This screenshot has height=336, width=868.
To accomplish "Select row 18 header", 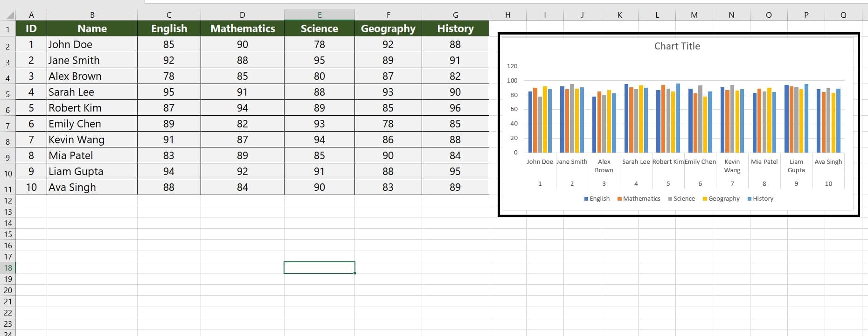I will point(8,268).
